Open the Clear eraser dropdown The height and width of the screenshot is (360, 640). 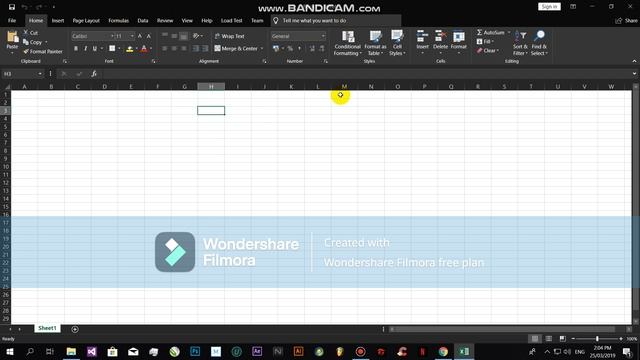point(488,51)
